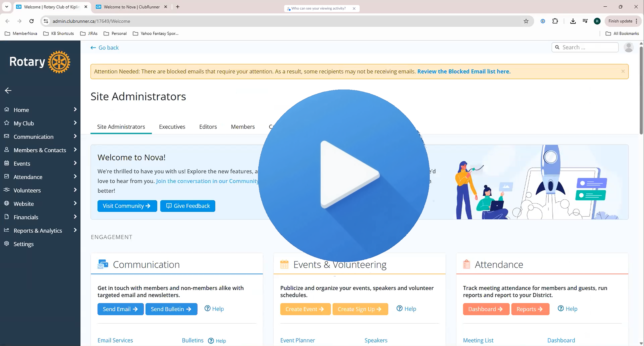Open Review the Blocked Email list link

[464, 71]
